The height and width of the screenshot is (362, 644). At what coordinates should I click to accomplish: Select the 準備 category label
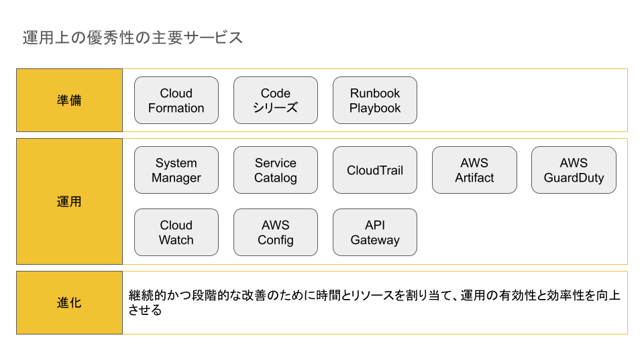[69, 100]
